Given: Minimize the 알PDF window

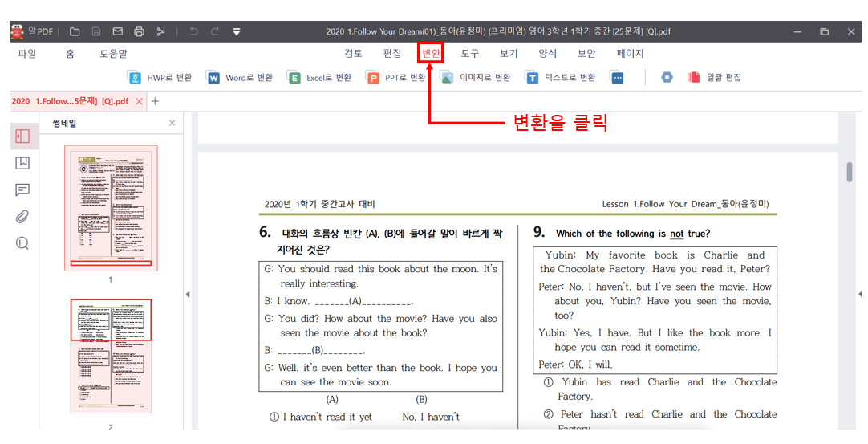Looking at the screenshot, I should (x=797, y=31).
